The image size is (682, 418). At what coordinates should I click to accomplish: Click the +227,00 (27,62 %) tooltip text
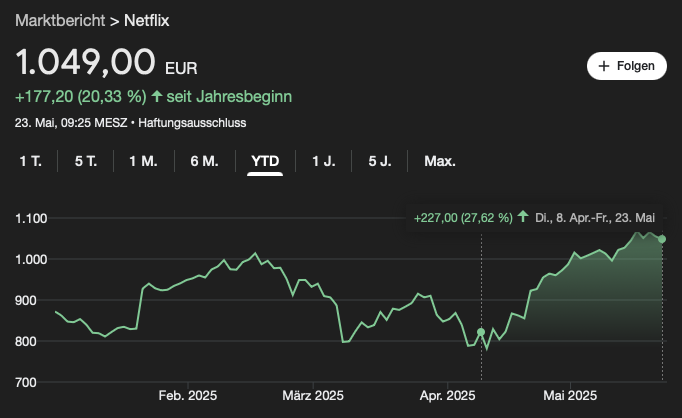tap(463, 218)
